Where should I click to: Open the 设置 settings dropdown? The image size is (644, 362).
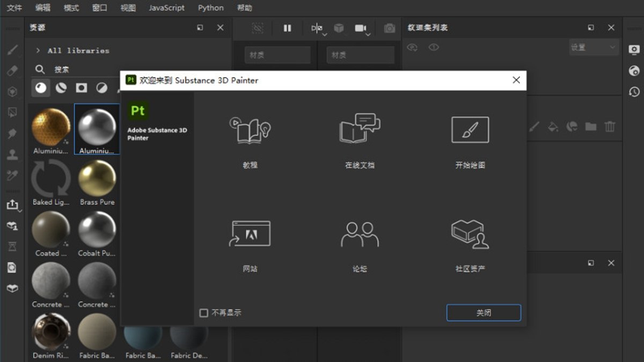click(594, 47)
